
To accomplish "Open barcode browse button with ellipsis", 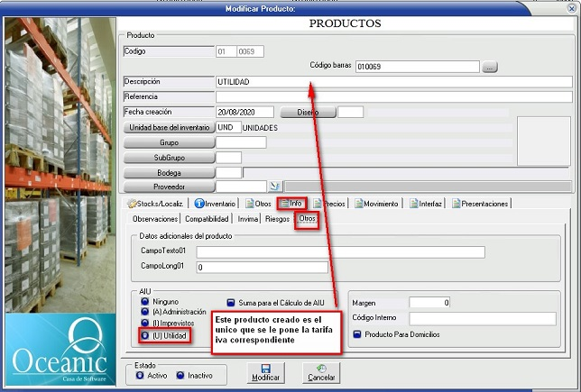I will click(489, 67).
